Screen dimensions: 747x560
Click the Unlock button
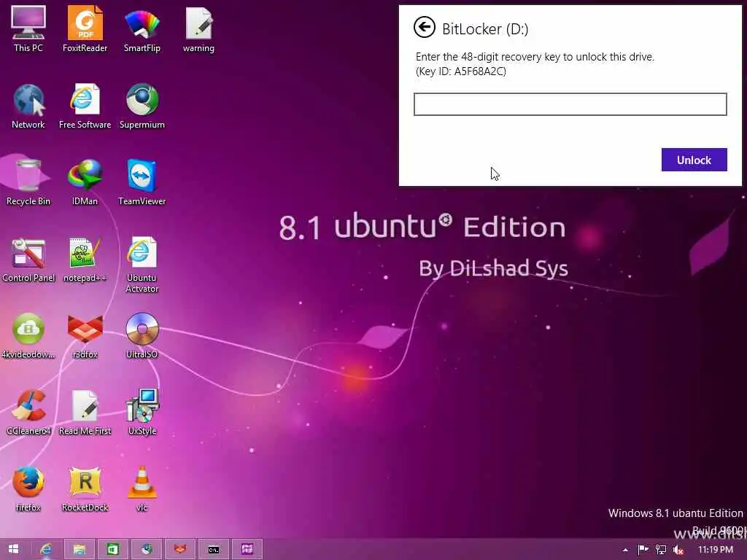694,160
